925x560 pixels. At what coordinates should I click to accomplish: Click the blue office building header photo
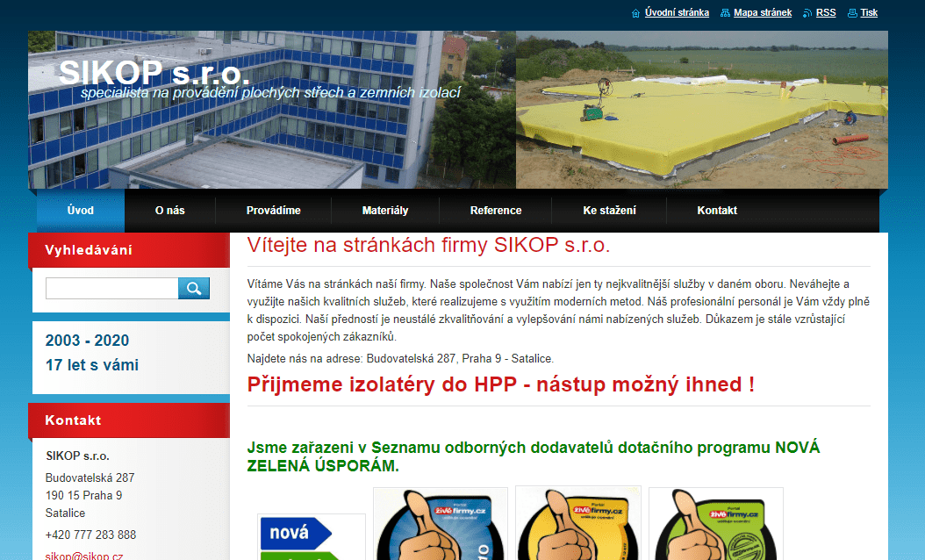[x=272, y=110]
